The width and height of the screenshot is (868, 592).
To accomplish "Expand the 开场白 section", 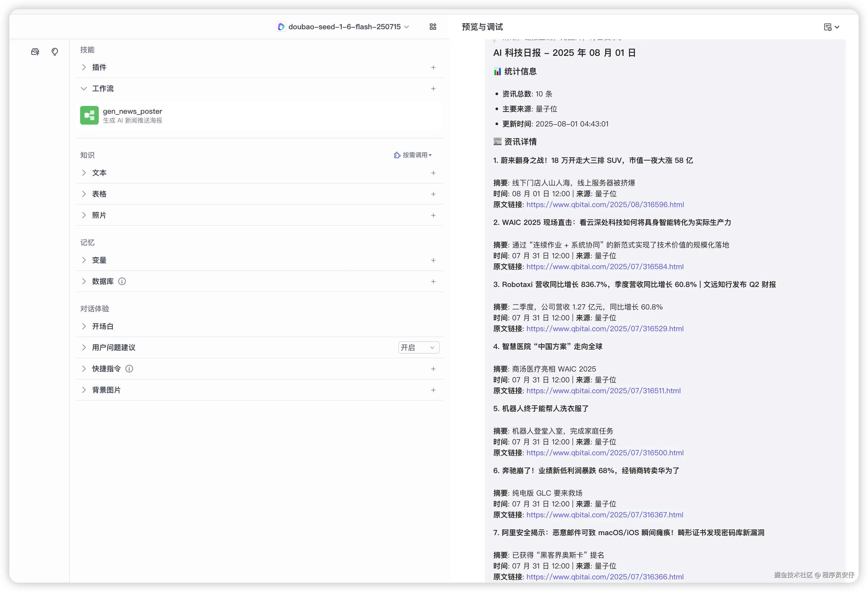I will point(84,326).
